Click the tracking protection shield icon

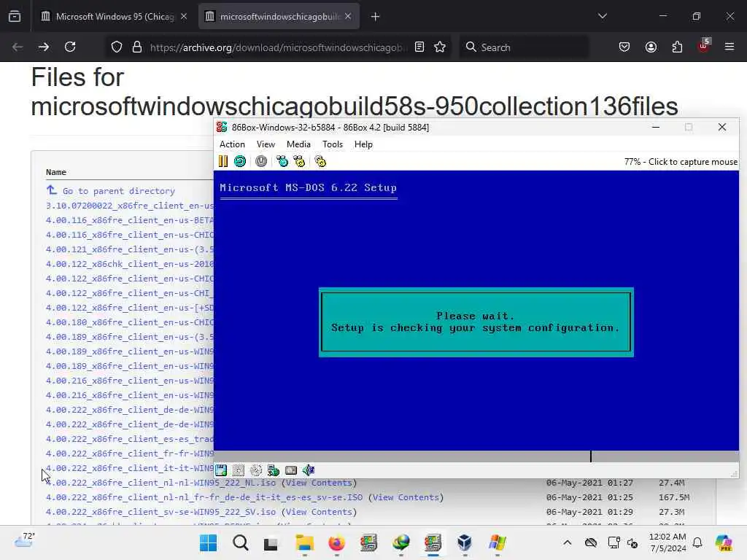(x=117, y=47)
